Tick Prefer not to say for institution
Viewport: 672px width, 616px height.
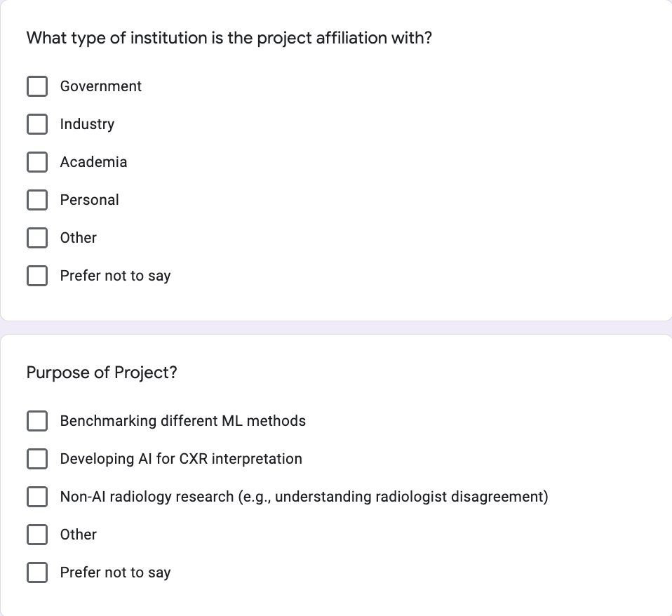pos(37,275)
